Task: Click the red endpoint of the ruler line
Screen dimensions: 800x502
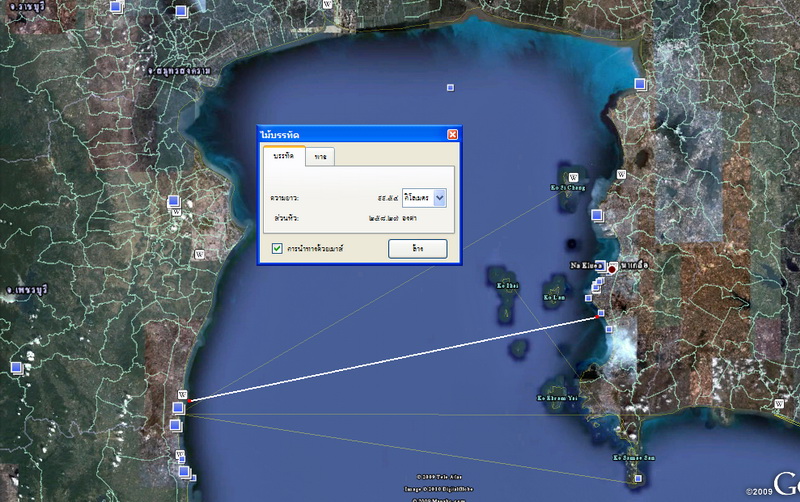Action: click(x=601, y=315)
